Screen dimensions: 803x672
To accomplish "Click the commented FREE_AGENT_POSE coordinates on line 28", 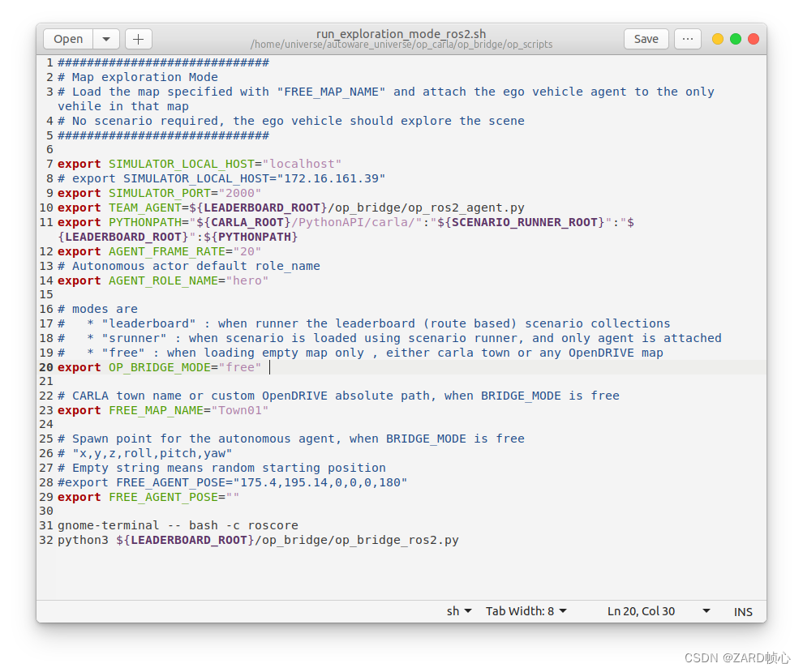I will pyautogui.click(x=320, y=482).
